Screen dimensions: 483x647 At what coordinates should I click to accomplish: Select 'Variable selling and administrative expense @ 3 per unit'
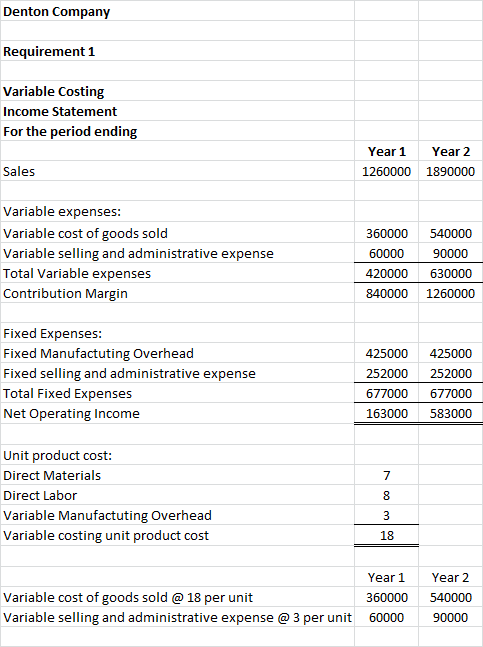click(177, 617)
